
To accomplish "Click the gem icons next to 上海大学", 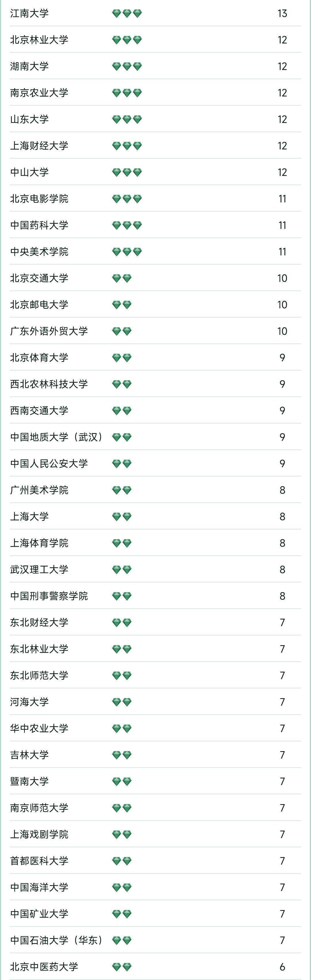I will pyautogui.click(x=122, y=516).
